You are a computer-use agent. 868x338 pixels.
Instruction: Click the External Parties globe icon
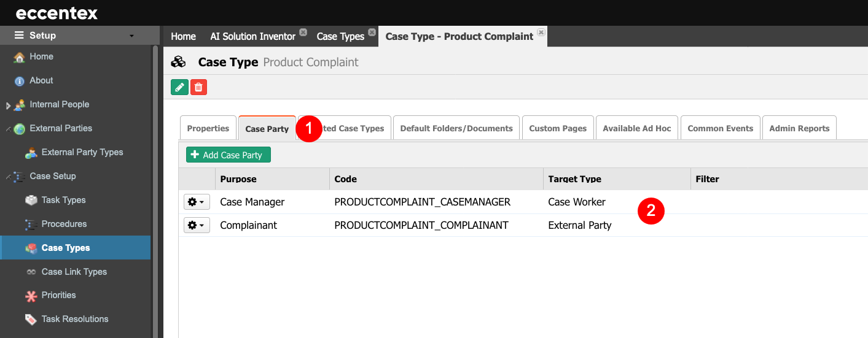19,128
